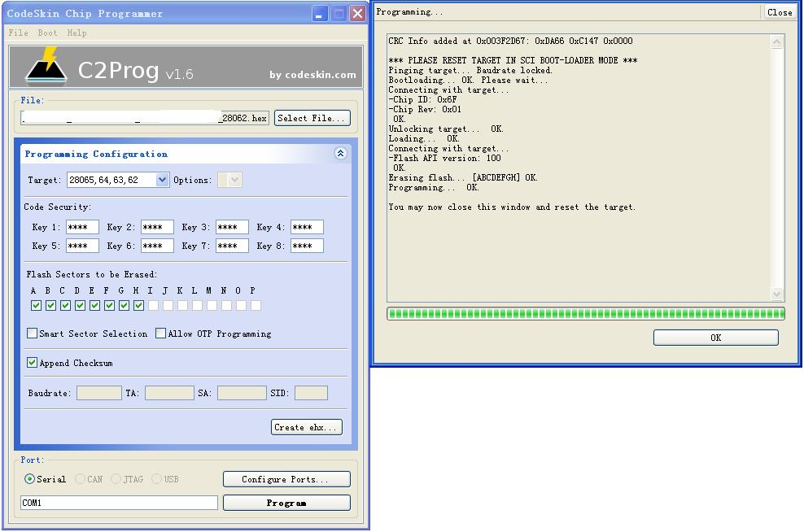
Task: Close the CodeSkin Chip Programmer window
Action: point(358,13)
